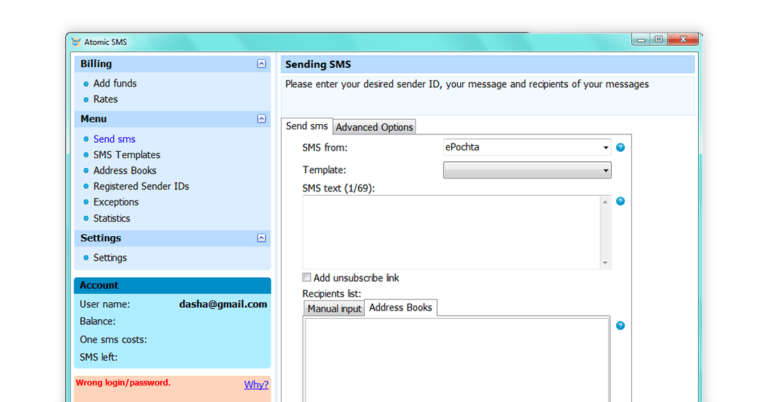
Task: Select the Address Books recipients tab
Action: [400, 308]
